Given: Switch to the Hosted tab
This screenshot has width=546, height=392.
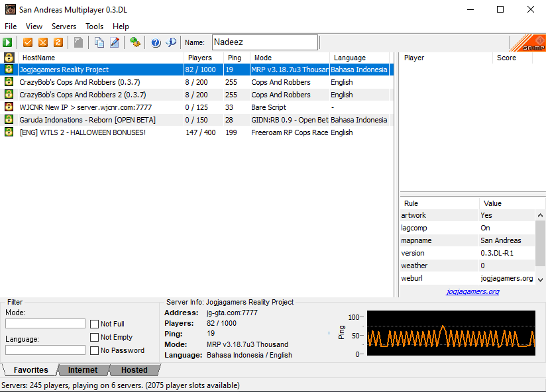Looking at the screenshot, I should coord(134,369).
